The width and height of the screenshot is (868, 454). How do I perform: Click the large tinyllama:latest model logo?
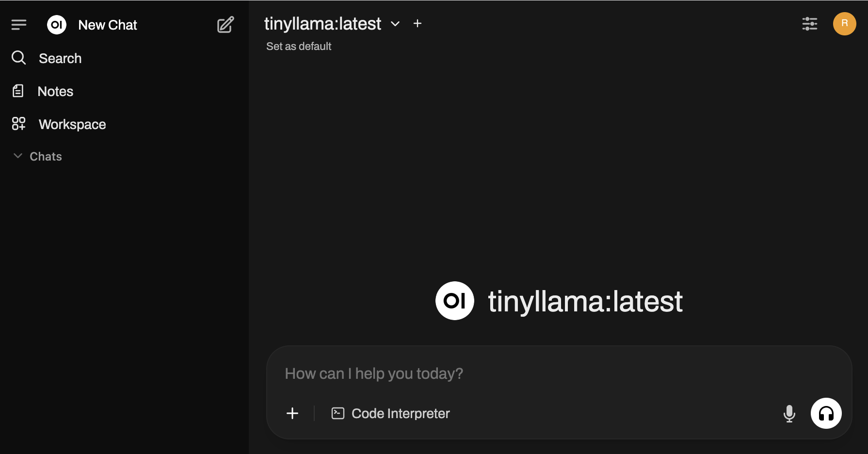[x=454, y=301]
